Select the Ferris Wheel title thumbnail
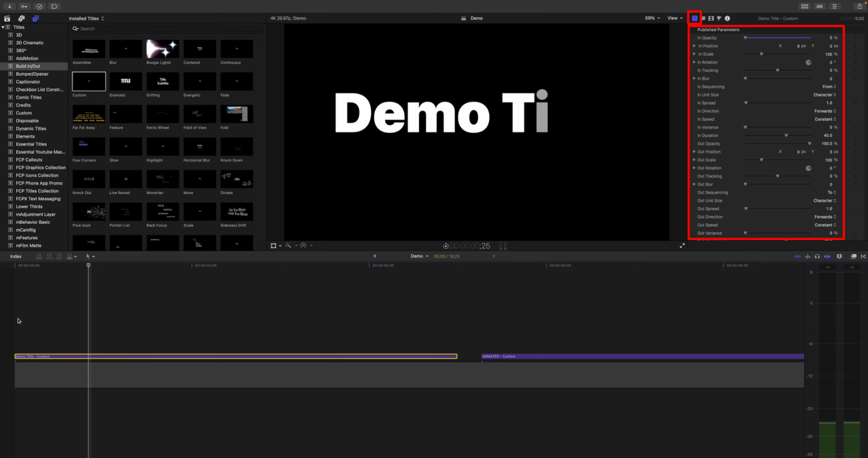Screen dimensions: 868x458 pyautogui.click(x=163, y=114)
